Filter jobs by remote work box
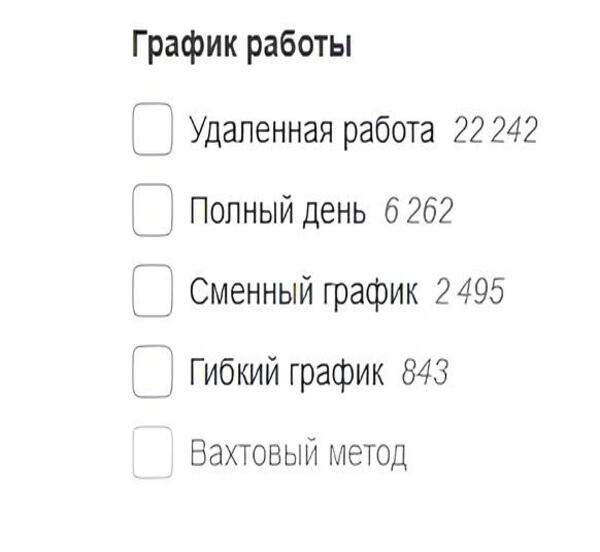Screen dimensions: 600x552 [152, 131]
